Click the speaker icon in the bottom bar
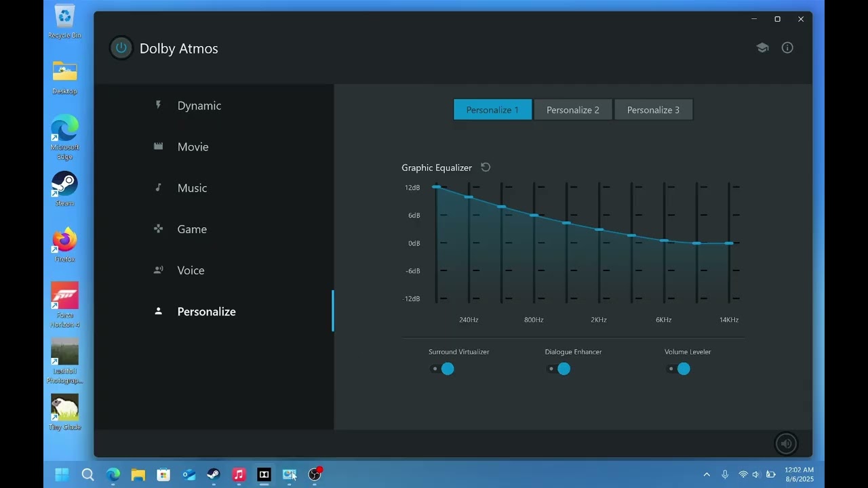This screenshot has width=868, height=488. (x=786, y=444)
